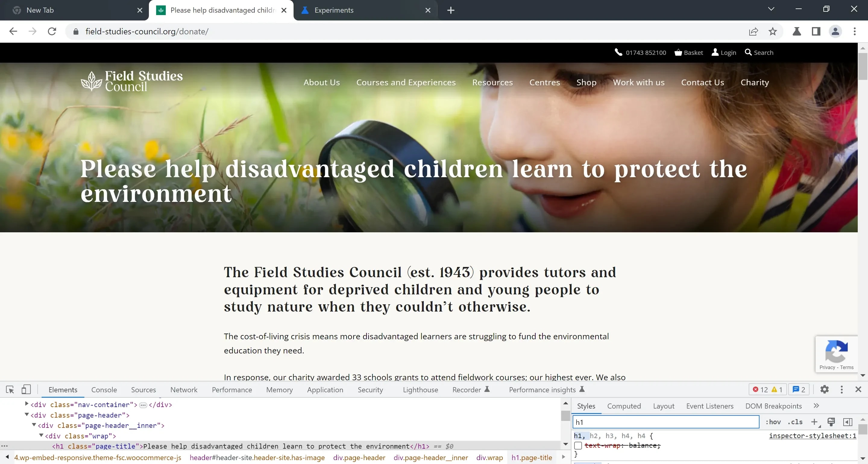Click the inspector-stylesheet:1 source link
The height and width of the screenshot is (464, 868).
coord(813,436)
